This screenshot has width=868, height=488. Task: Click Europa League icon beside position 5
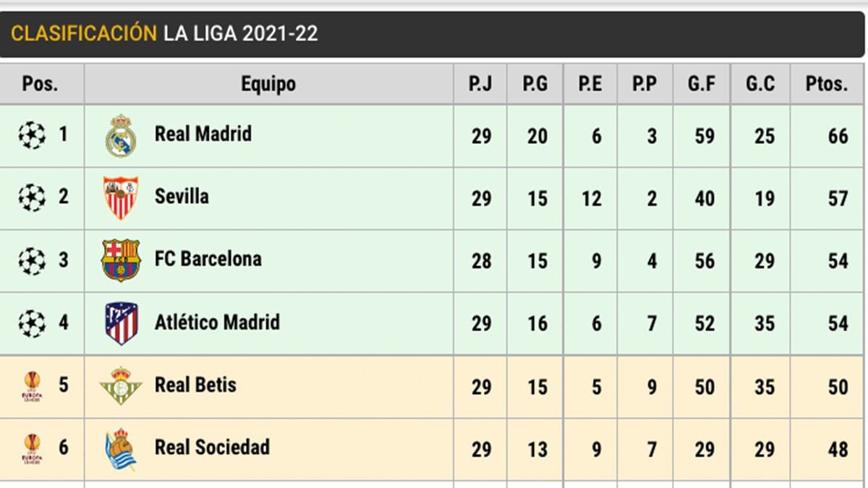coord(32,386)
